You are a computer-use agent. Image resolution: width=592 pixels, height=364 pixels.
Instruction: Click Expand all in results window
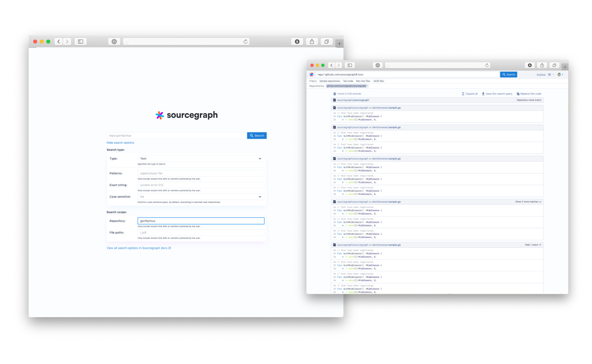[x=470, y=94]
